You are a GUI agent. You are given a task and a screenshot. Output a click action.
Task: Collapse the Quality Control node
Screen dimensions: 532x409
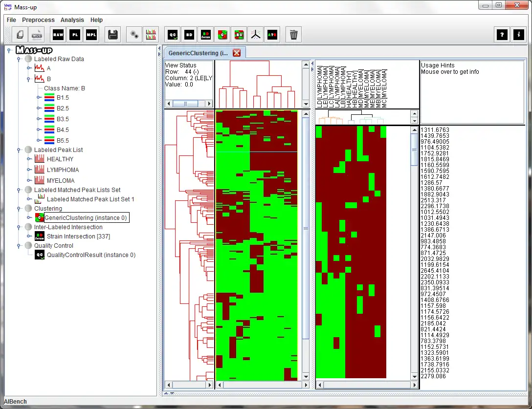(x=19, y=246)
